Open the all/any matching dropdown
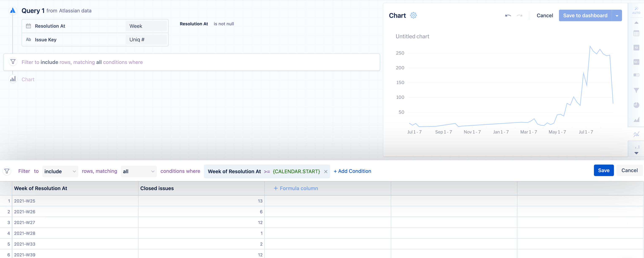The height and width of the screenshot is (258, 644). pyautogui.click(x=139, y=171)
